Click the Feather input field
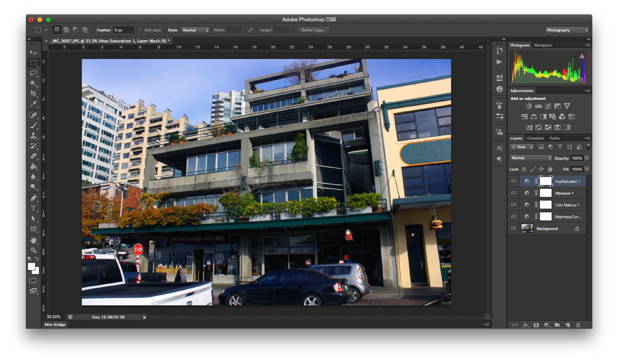Screen dimensions: 618x364 point(123,30)
